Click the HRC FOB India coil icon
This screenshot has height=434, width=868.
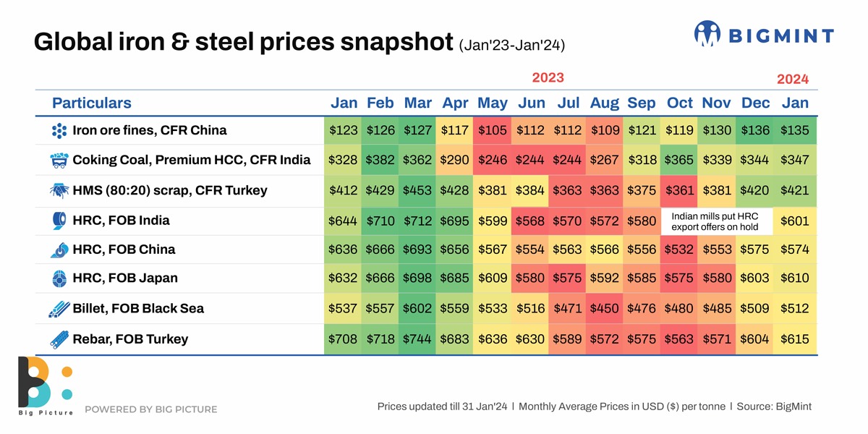59,221
